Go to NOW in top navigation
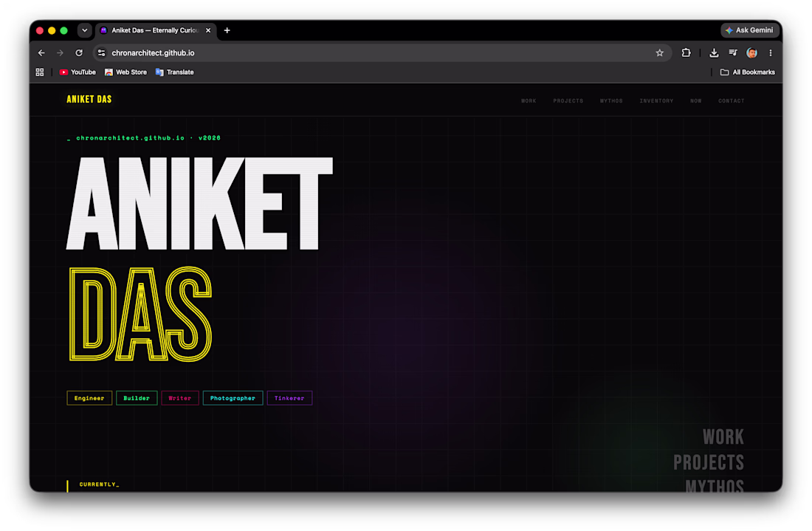 click(696, 100)
